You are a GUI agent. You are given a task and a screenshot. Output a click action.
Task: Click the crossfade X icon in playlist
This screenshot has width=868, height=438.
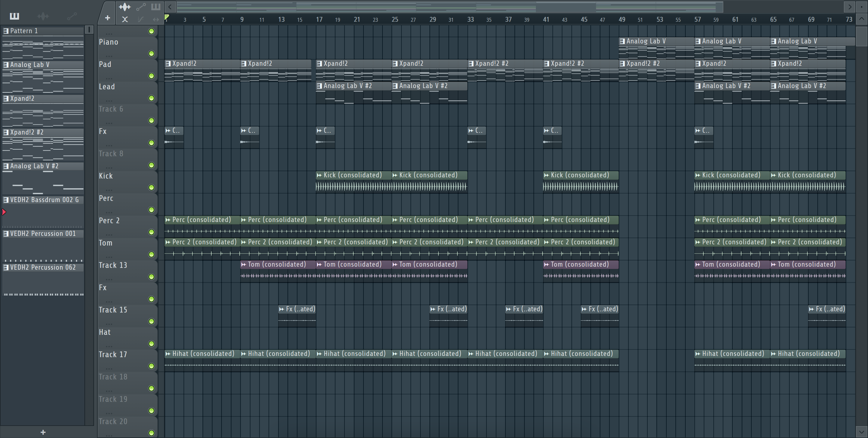[x=125, y=19]
